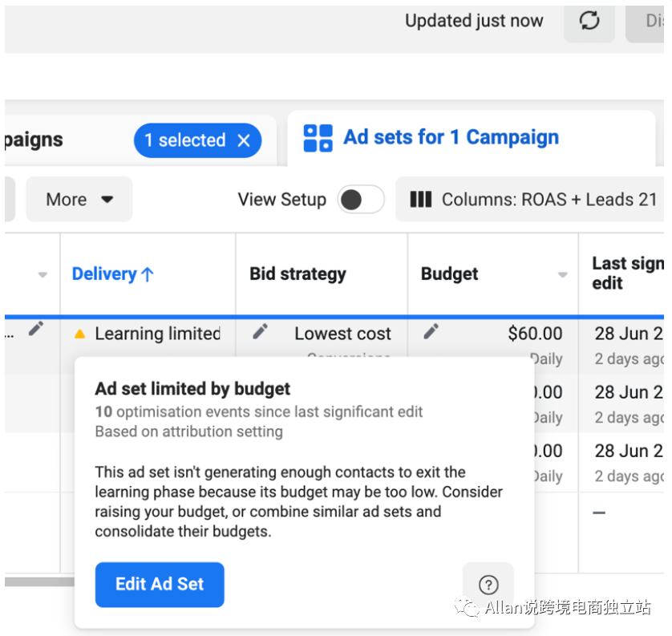Expand the Budget column header arrow
This screenshot has width=672, height=636.
563,275
